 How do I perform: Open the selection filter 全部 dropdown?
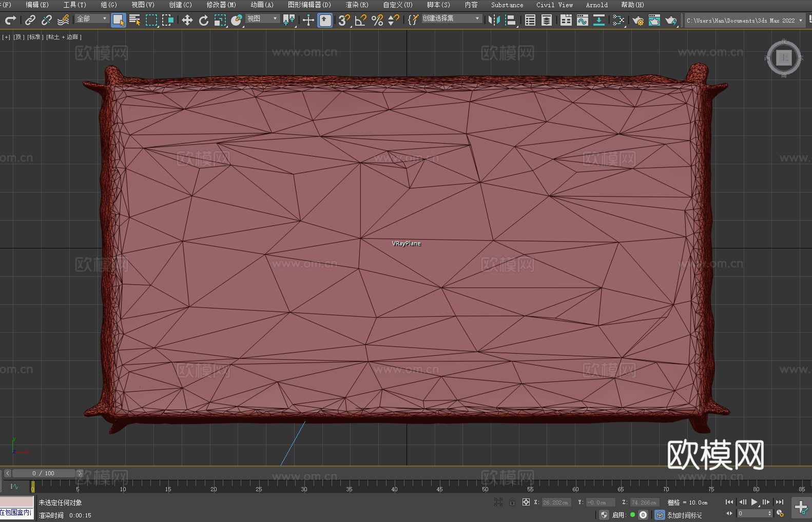tap(92, 18)
